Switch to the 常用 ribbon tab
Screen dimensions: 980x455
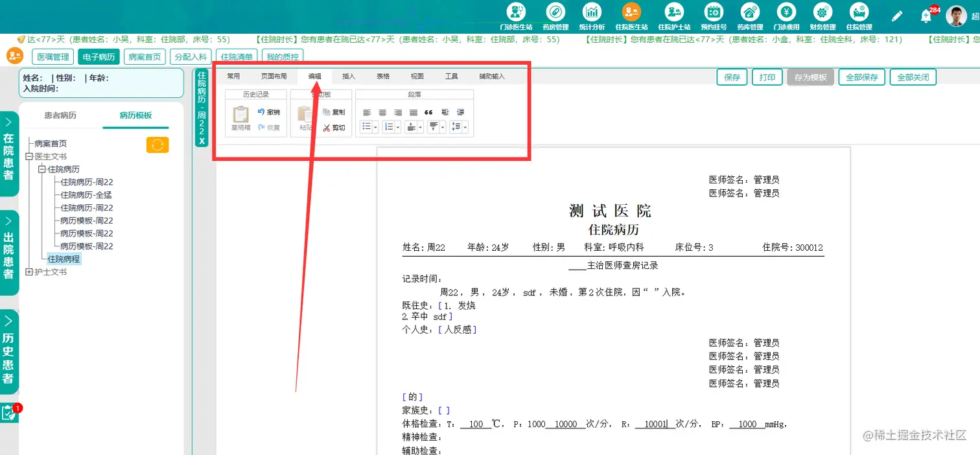click(x=233, y=76)
